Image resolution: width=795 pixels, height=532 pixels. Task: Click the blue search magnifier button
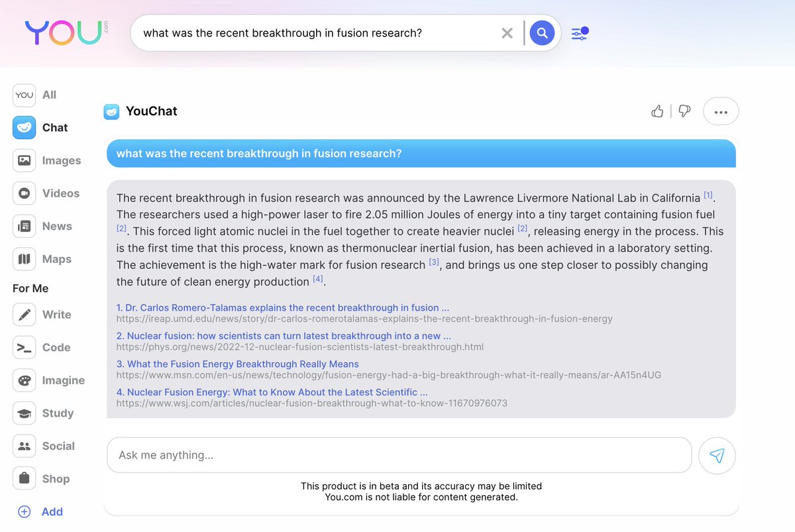[x=542, y=32]
